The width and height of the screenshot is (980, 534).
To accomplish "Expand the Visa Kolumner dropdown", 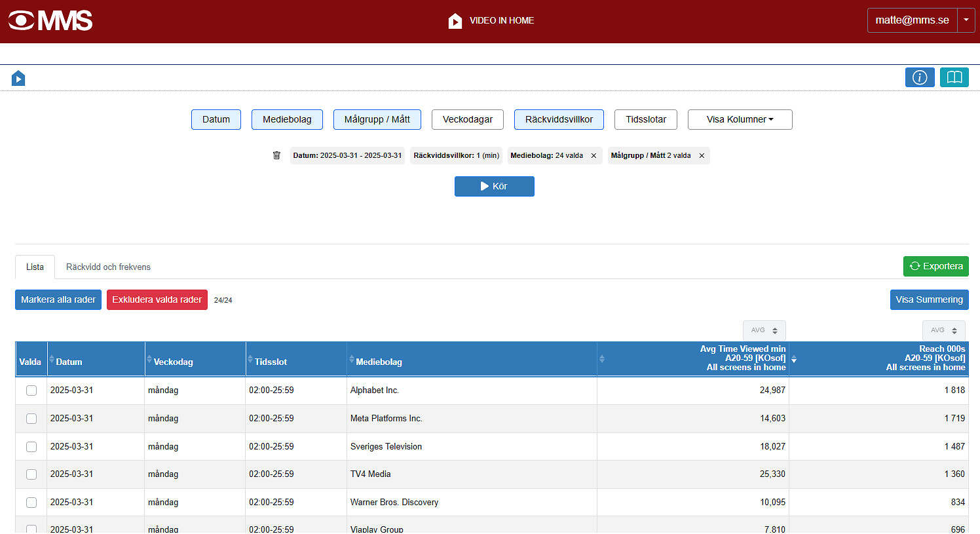I will 740,119.
